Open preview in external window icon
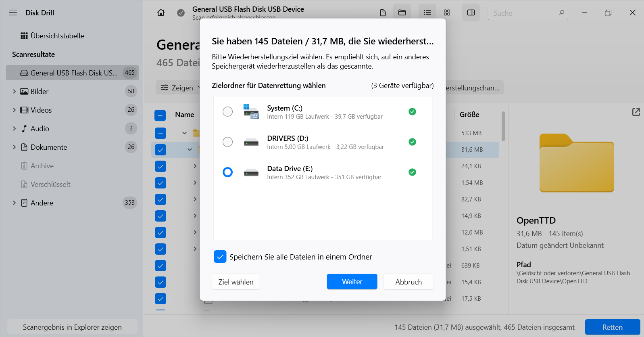Screen dimensions: 644x337 [636, 112]
